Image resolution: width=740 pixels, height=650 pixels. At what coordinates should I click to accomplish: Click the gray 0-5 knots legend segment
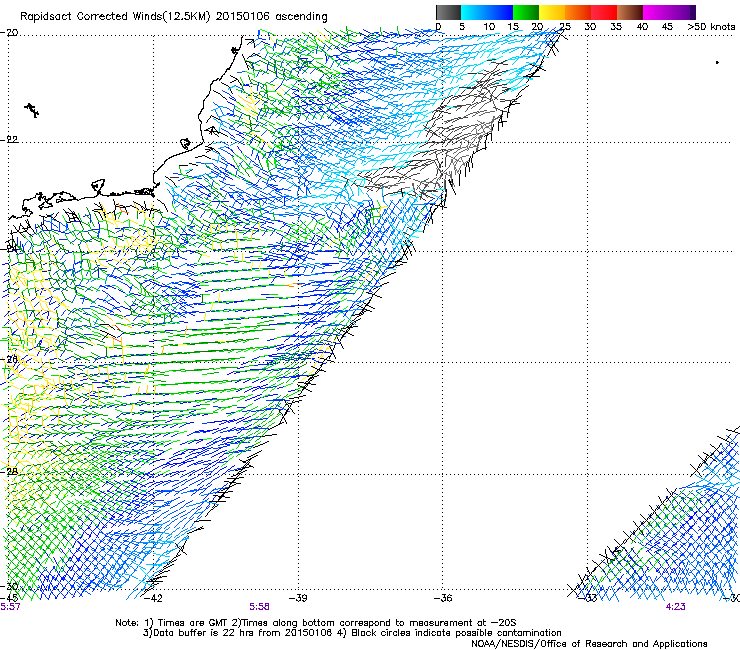448,12
